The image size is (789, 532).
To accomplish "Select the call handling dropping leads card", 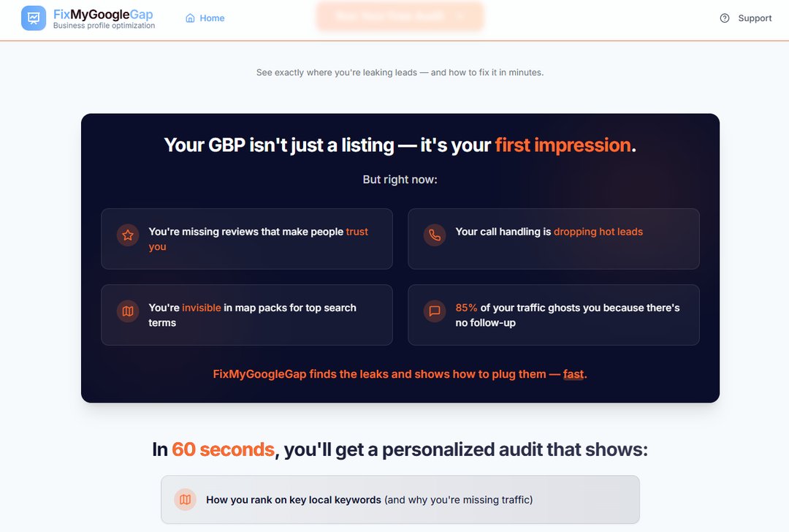I will 553,239.
